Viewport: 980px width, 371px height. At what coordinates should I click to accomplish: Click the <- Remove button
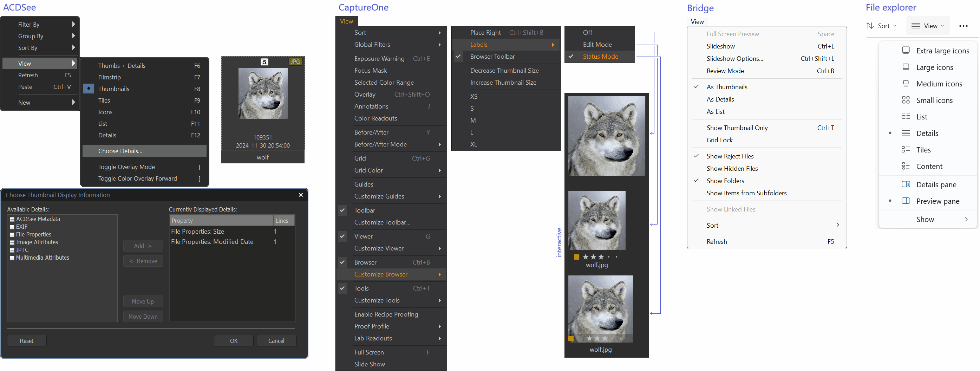coord(143,261)
